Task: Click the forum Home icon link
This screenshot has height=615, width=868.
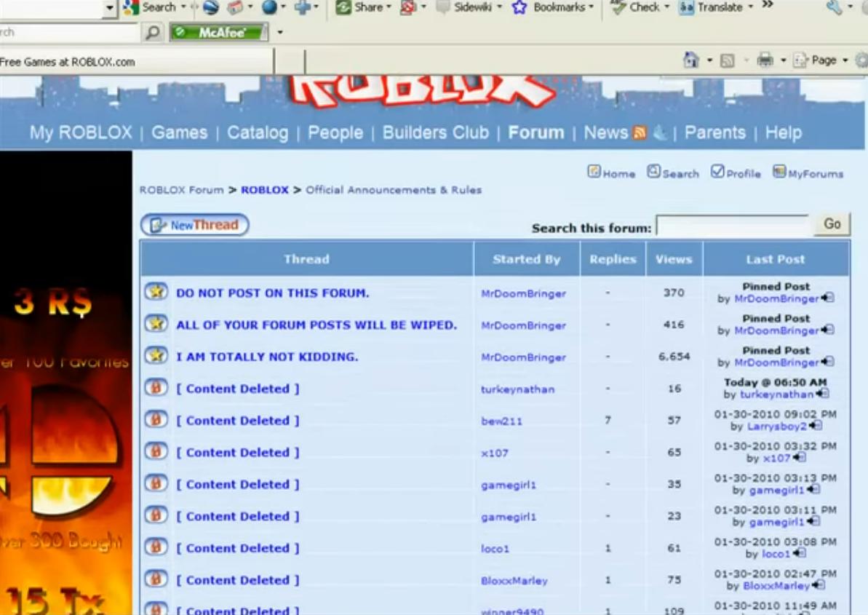Action: pyautogui.click(x=611, y=172)
